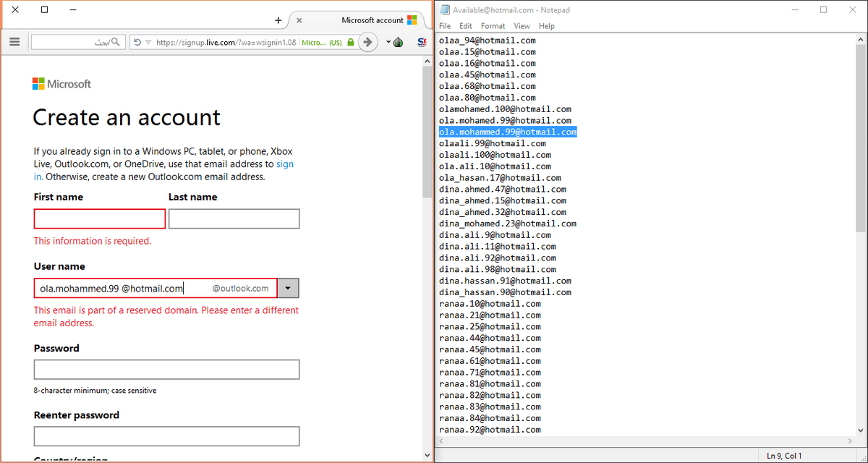The height and width of the screenshot is (463, 868).
Task: Click the reload icon in address bar
Action: pos(137,42)
